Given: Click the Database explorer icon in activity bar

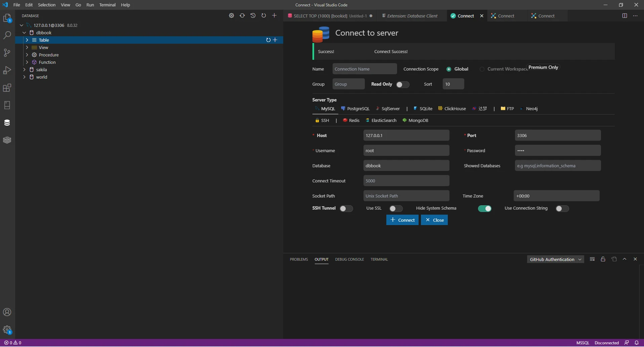Looking at the screenshot, I should [x=7, y=123].
